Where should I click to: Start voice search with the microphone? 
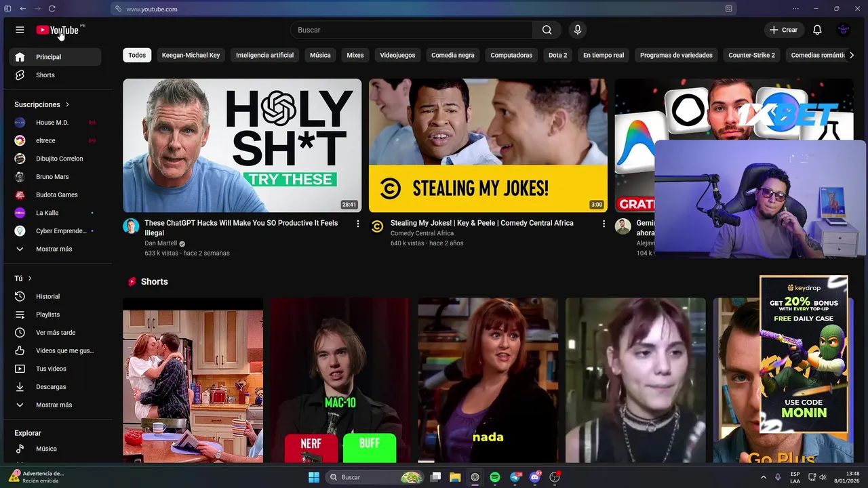[578, 30]
